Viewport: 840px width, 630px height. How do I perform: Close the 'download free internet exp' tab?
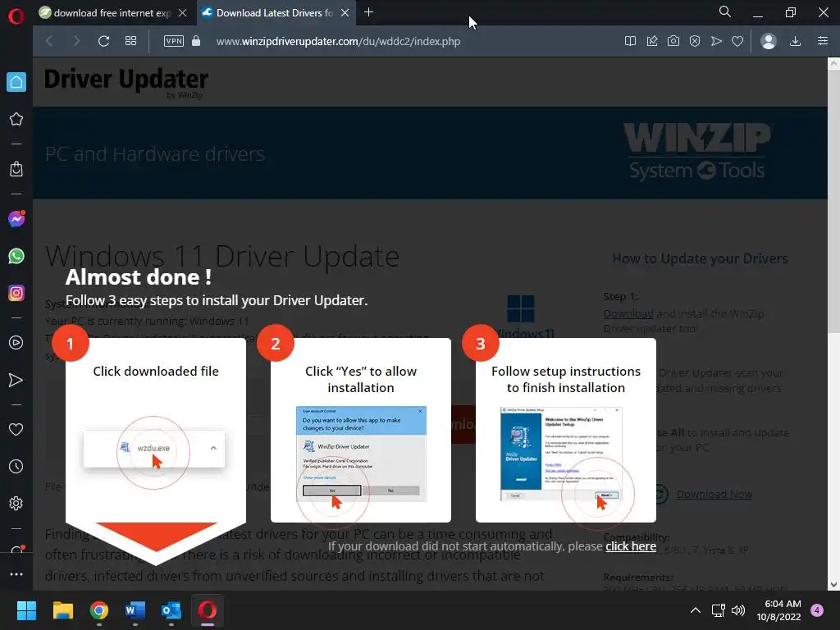pyautogui.click(x=183, y=13)
